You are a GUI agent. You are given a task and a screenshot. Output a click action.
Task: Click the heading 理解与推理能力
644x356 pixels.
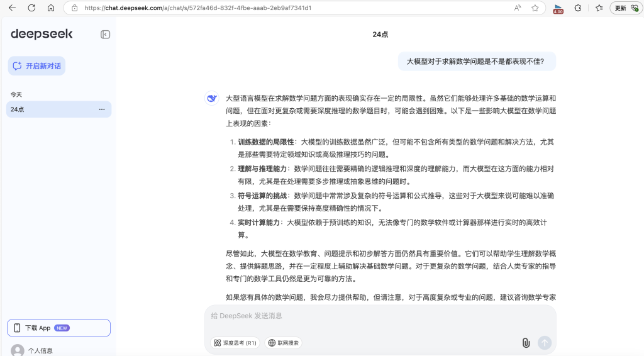click(x=262, y=169)
